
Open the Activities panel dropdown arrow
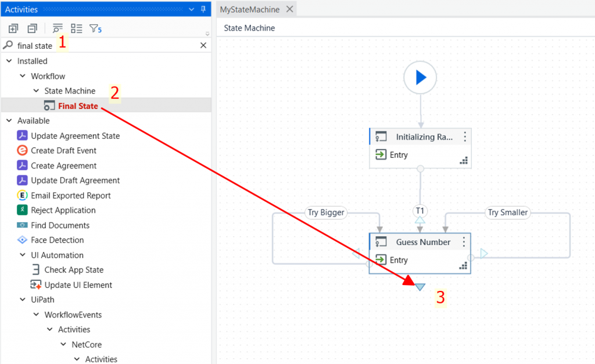click(x=191, y=9)
